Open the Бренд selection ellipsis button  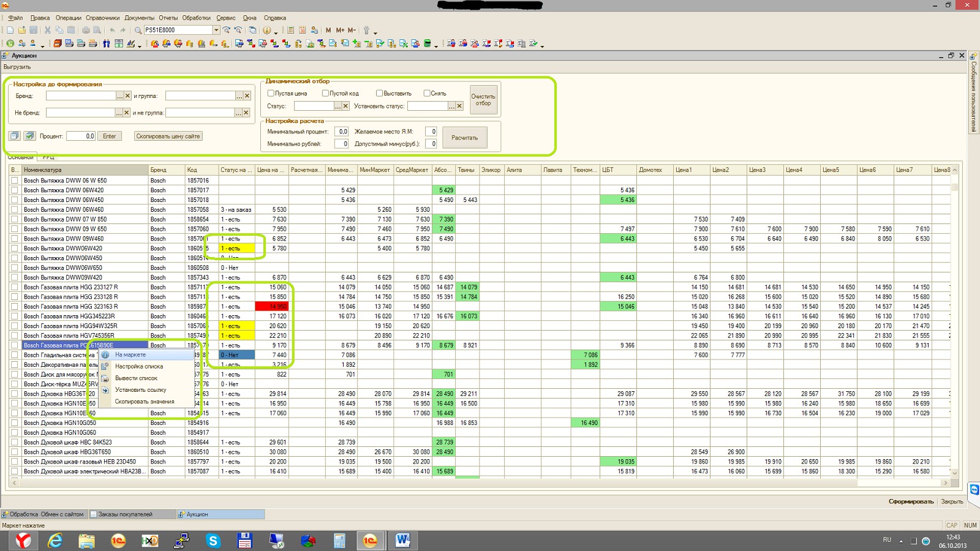tap(119, 96)
